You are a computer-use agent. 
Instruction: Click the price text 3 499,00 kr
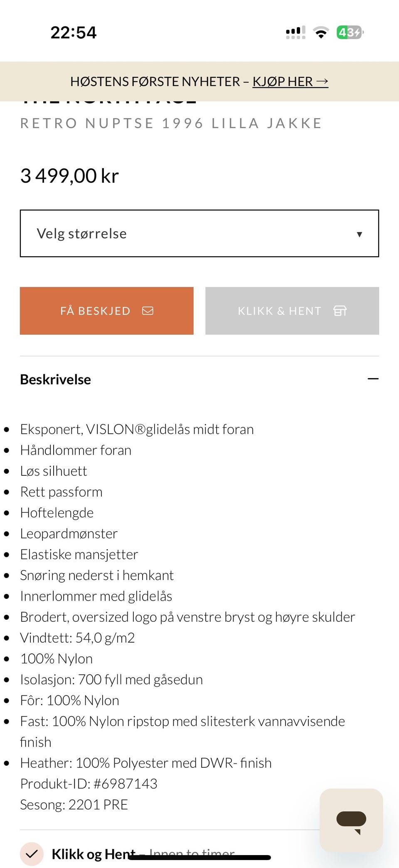(x=69, y=175)
